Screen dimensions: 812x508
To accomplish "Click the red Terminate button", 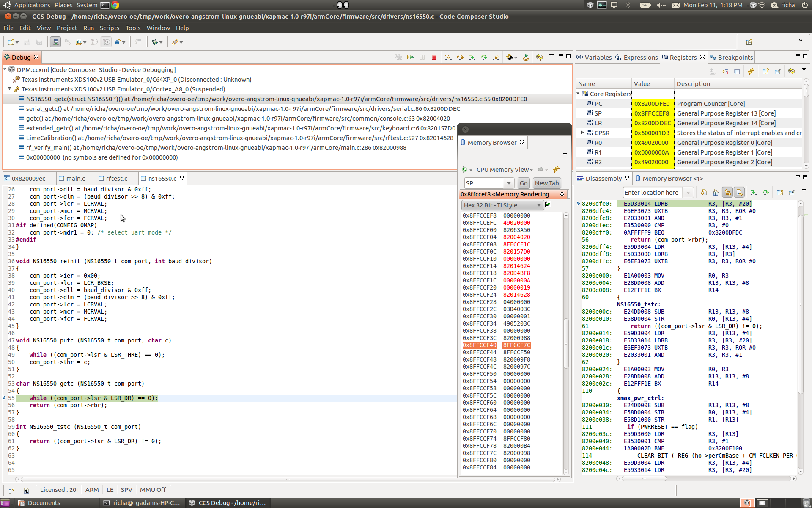I will pos(434,57).
